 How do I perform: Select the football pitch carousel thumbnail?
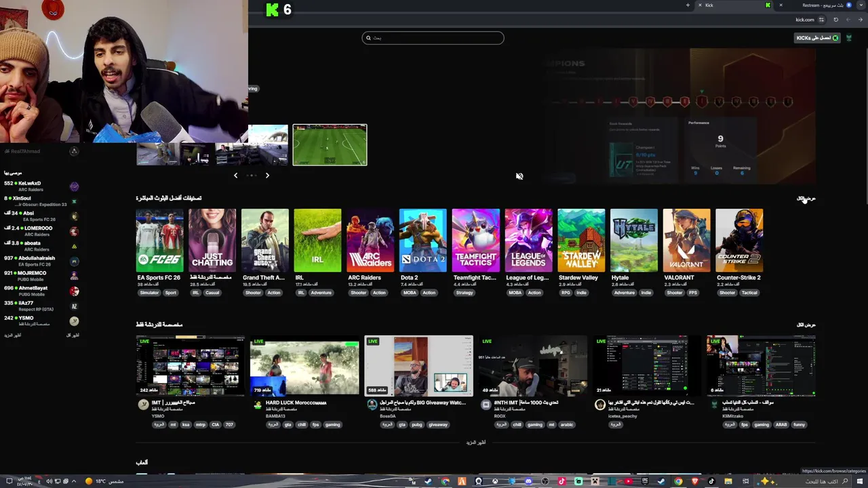[x=330, y=144]
